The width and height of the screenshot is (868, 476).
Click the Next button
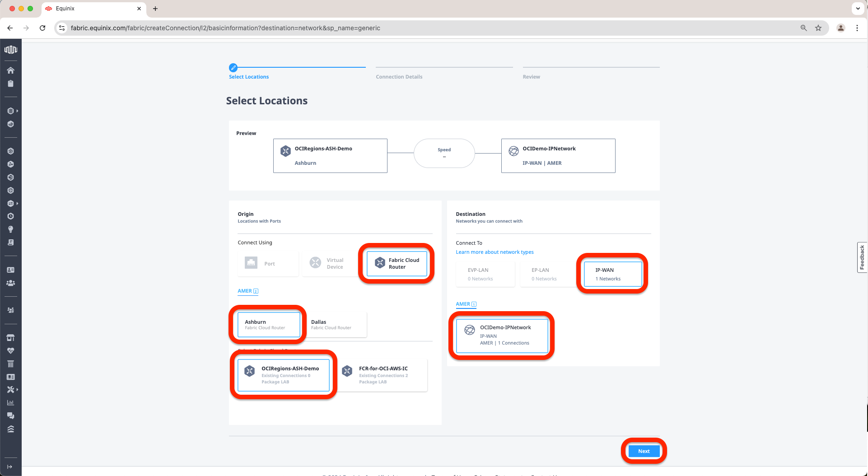tap(644, 451)
